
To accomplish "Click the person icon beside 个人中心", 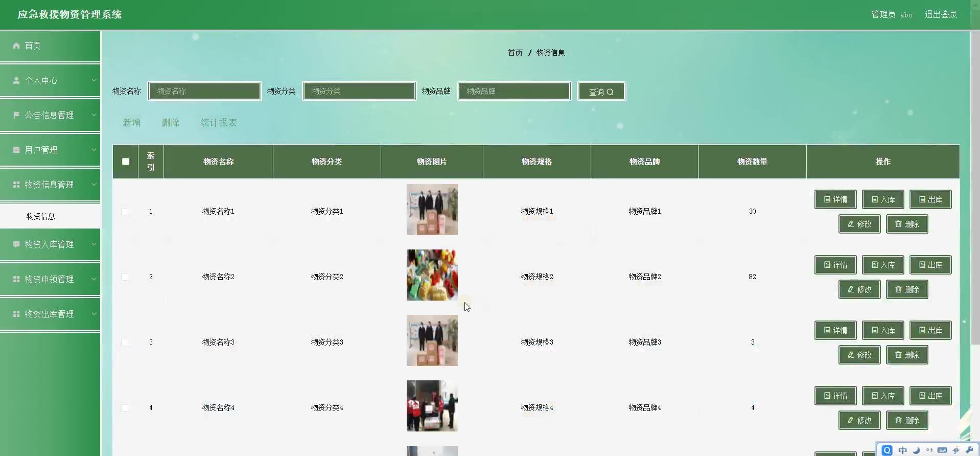I will point(16,80).
